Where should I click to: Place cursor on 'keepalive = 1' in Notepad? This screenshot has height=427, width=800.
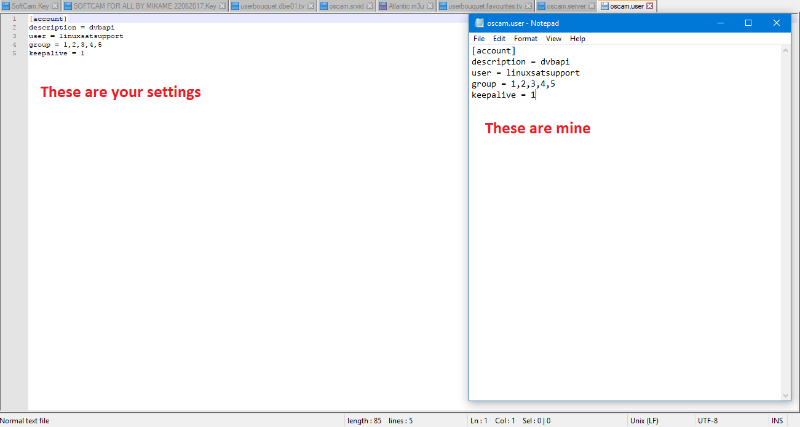[504, 95]
